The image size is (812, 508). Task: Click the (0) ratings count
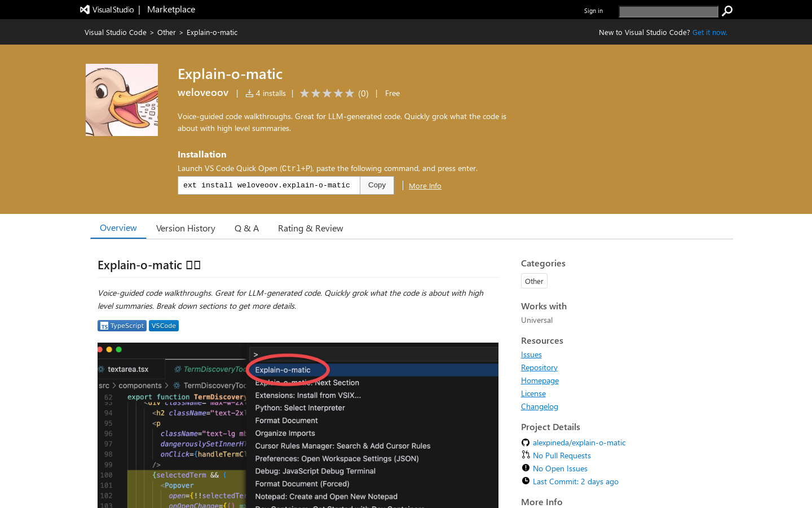pos(363,94)
